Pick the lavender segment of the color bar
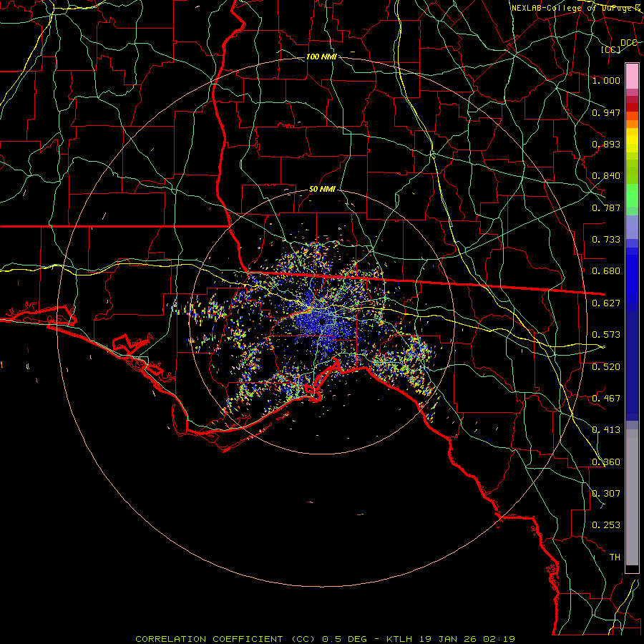This screenshot has width=644, height=644. [632, 228]
